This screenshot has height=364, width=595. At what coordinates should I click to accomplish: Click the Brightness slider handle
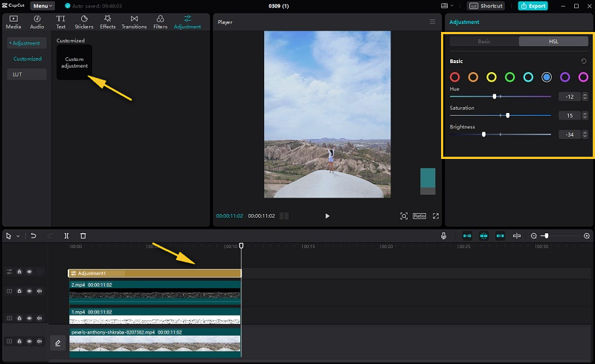(x=483, y=134)
